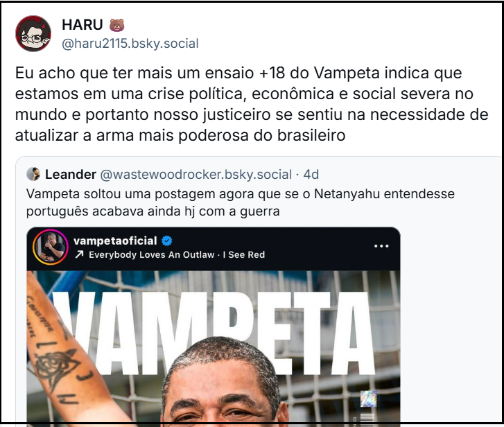The image size is (504, 427).
Task: Open the three-dot options menu
Action: (x=381, y=246)
